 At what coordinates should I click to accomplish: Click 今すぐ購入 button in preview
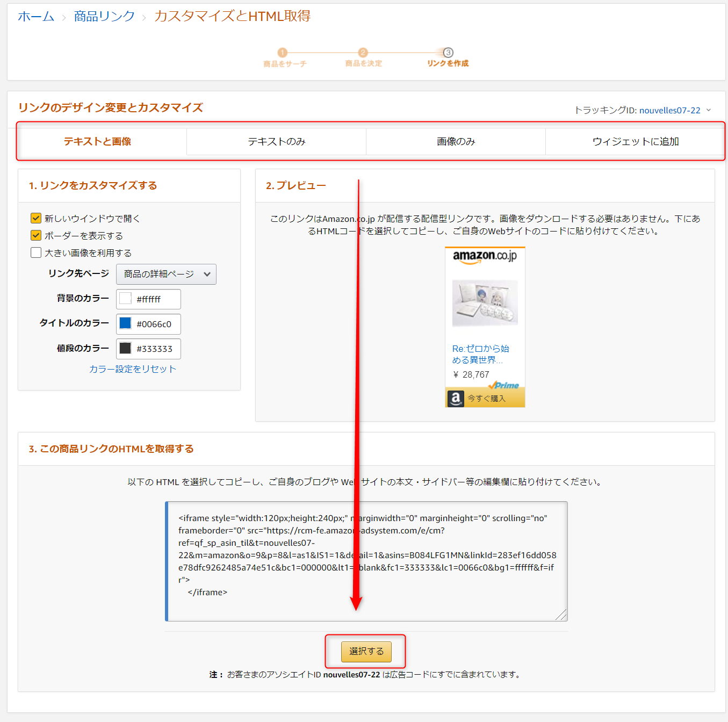pyautogui.click(x=485, y=398)
